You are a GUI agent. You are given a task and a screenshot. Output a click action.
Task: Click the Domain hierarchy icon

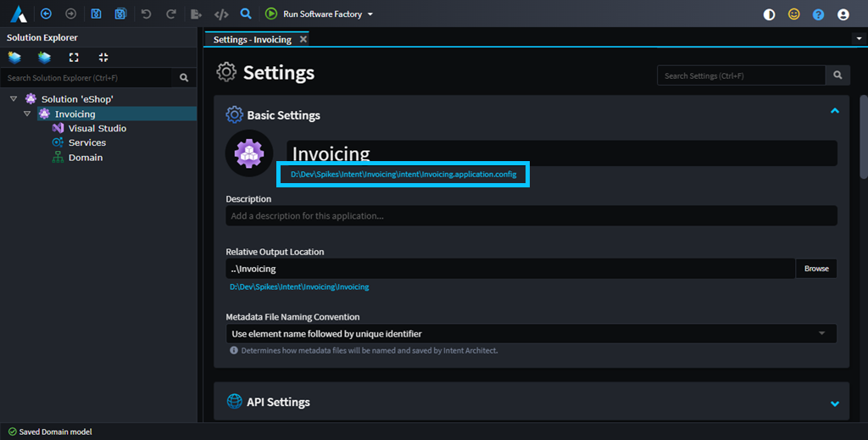tap(58, 158)
